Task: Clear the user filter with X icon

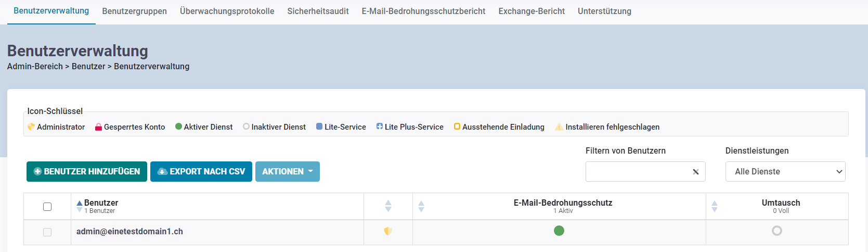Action: pyautogui.click(x=696, y=172)
